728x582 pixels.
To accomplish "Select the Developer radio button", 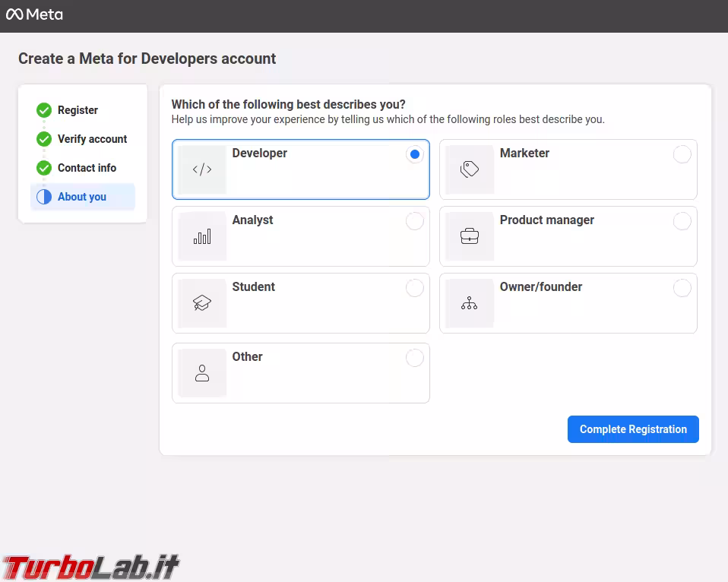I will [414, 154].
